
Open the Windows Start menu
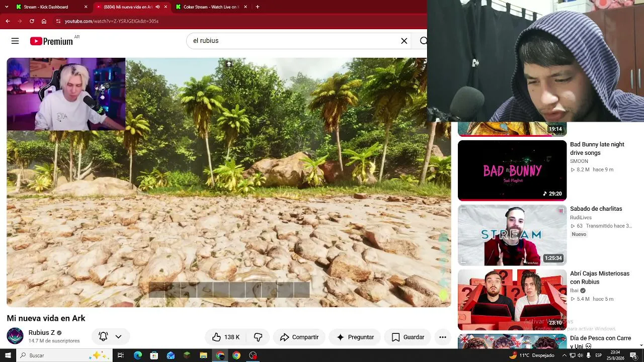coord(8,355)
